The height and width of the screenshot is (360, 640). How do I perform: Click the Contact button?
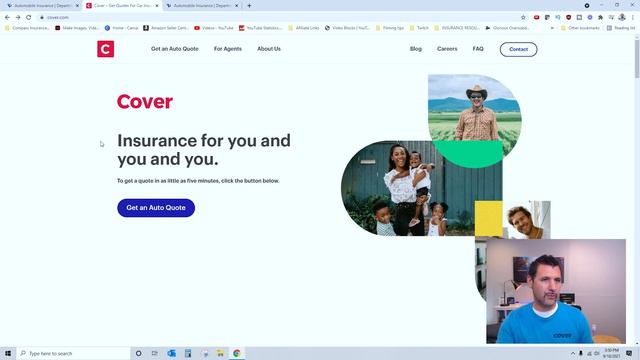pyautogui.click(x=518, y=49)
